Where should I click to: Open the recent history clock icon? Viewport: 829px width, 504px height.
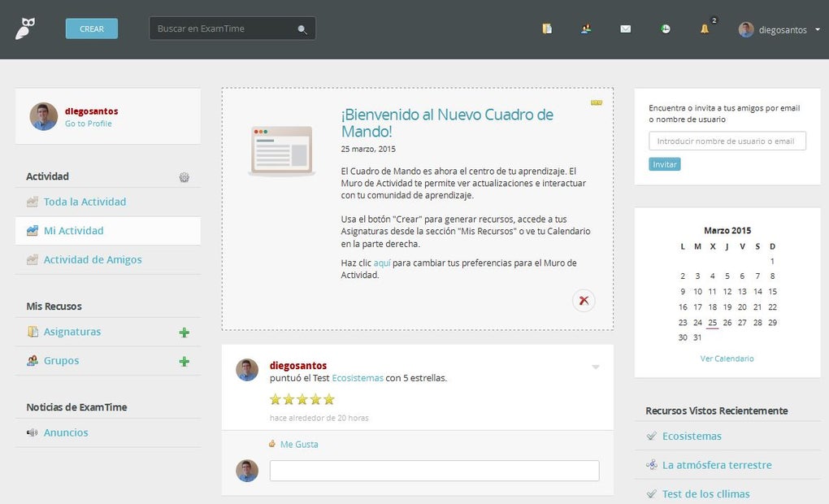[665, 28]
